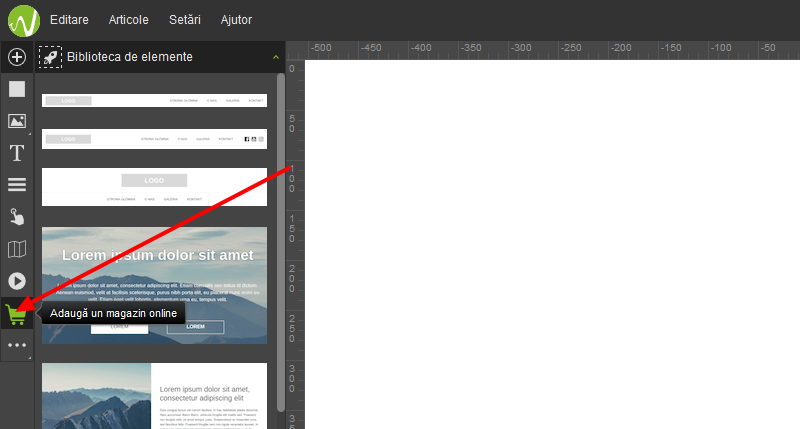Screen dimensions: 800x429
Task: Click the green shopping cart icon
Action: click(16, 314)
